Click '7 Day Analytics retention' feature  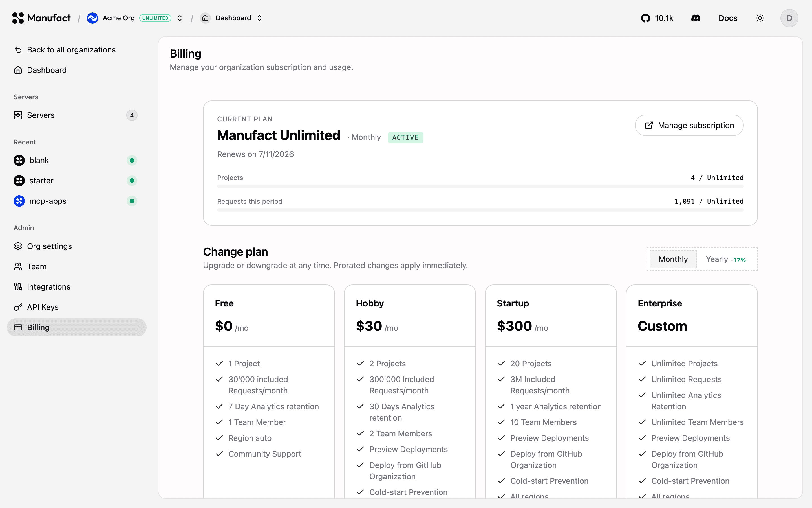coord(273,406)
